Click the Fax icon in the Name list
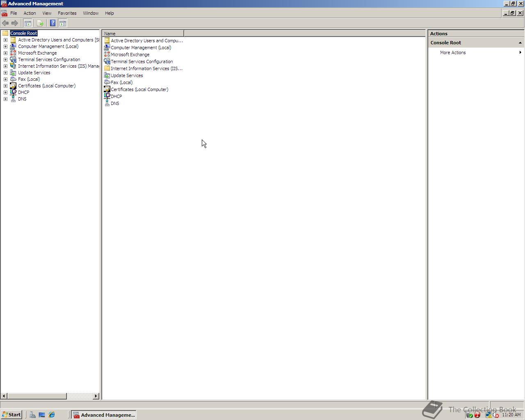Viewport: 525px width, 420px height. coord(107,82)
